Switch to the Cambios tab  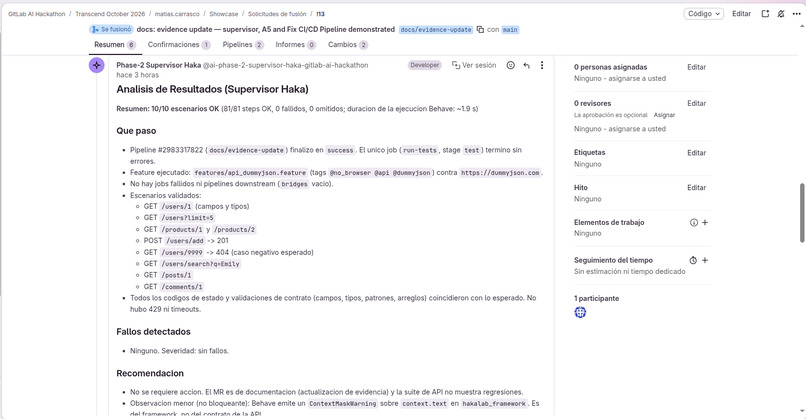(347, 45)
